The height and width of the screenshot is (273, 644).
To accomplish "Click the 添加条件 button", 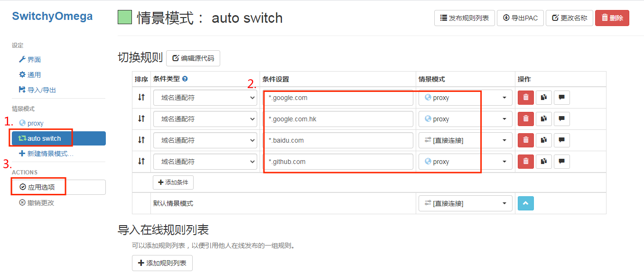I will click(173, 182).
